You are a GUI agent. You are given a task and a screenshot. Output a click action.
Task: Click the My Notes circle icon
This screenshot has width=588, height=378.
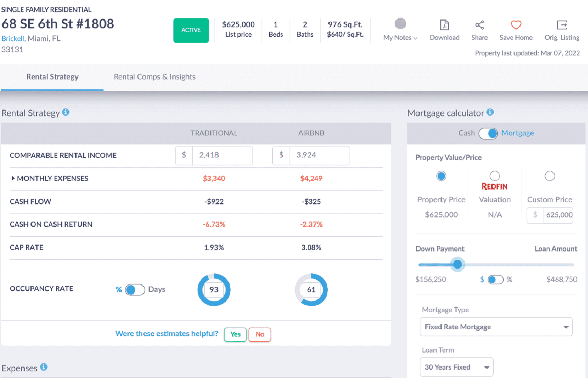pyautogui.click(x=400, y=24)
